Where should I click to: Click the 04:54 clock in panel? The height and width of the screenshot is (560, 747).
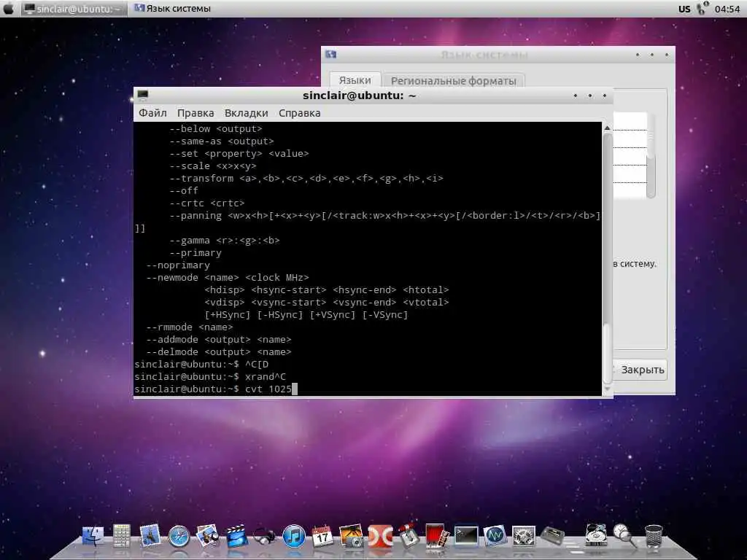point(727,9)
